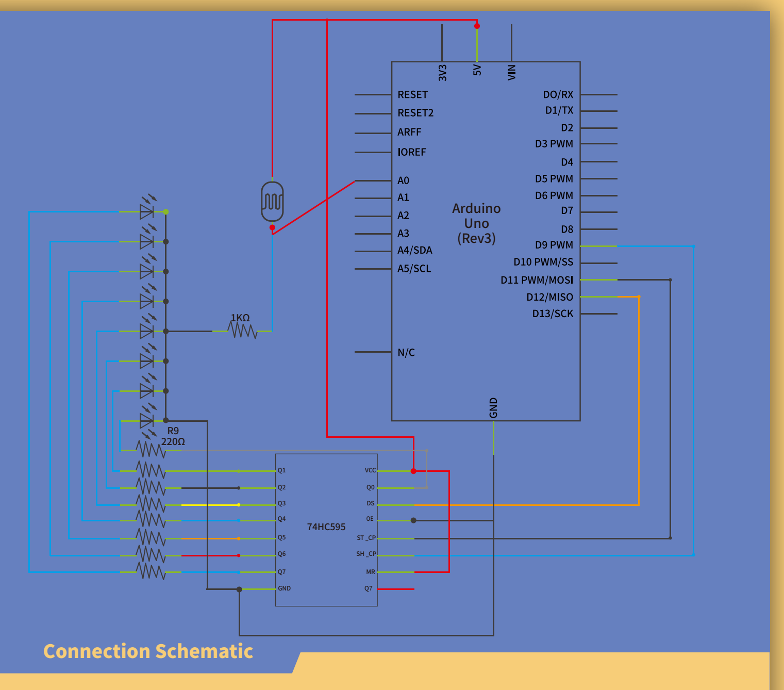The width and height of the screenshot is (784, 690).
Task: Click the Arduino Uno (Rev3) label
Action: click(476, 223)
